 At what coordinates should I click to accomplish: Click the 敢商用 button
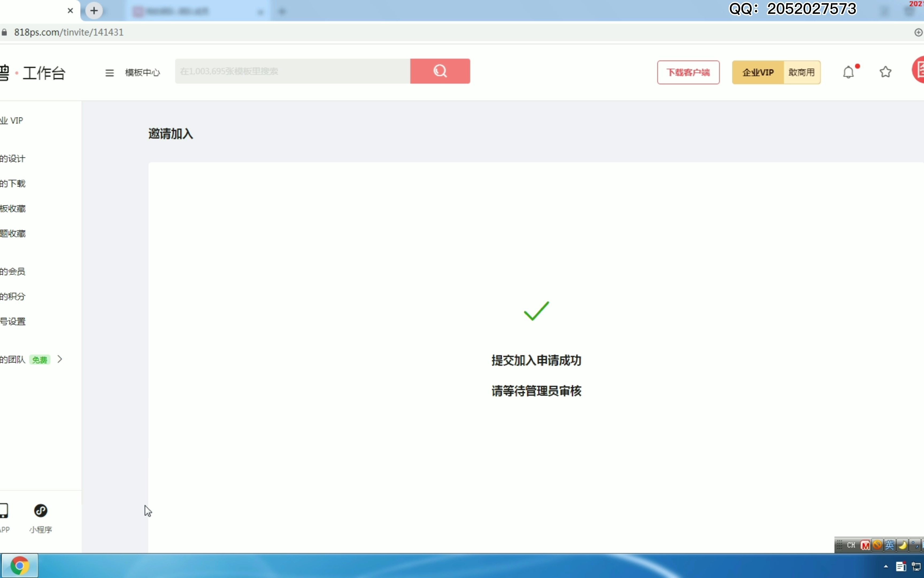(x=802, y=72)
